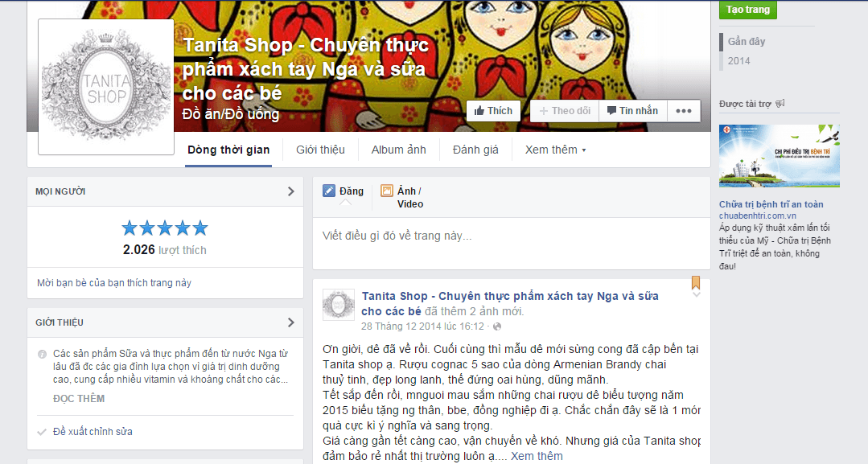This screenshot has width=868, height=464.
Task: Open the Chữa trị bệnh trĩ an toàn ad link
Action: pos(771,204)
